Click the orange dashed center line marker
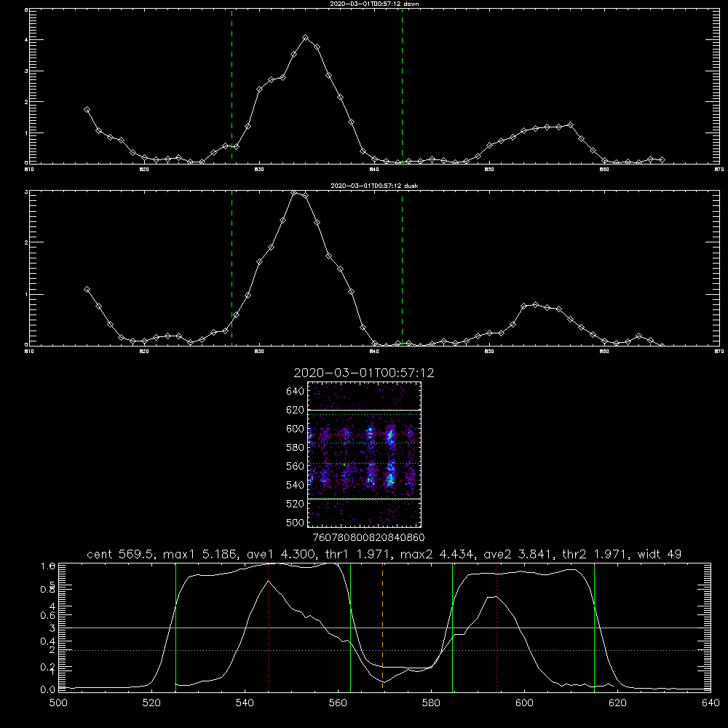The image size is (728, 728). pyautogui.click(x=383, y=627)
